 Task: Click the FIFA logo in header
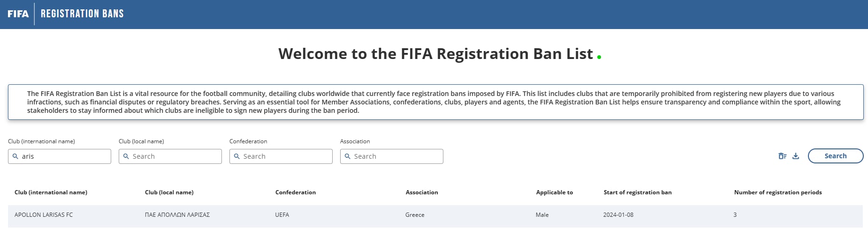18,14
